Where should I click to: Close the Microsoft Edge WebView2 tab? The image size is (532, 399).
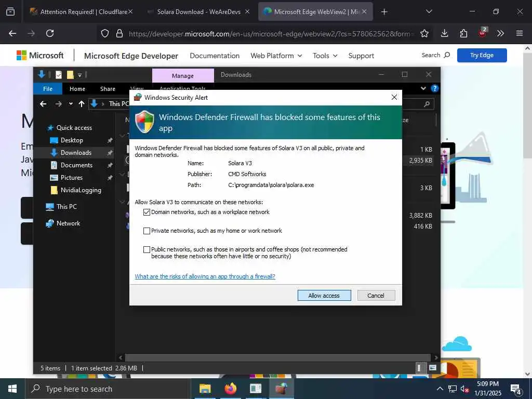click(x=364, y=11)
